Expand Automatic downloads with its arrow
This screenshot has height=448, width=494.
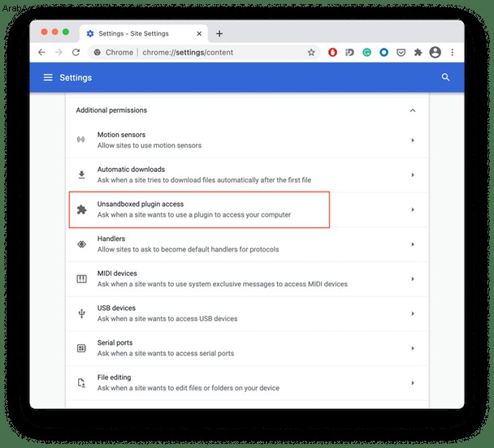click(413, 174)
